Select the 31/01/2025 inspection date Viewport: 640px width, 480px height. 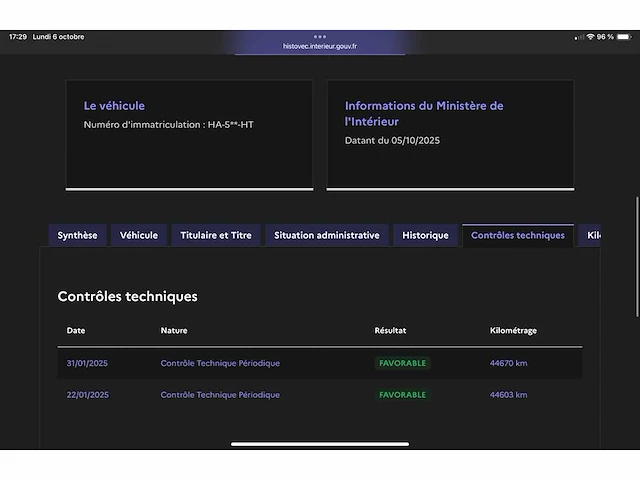pyautogui.click(x=87, y=363)
